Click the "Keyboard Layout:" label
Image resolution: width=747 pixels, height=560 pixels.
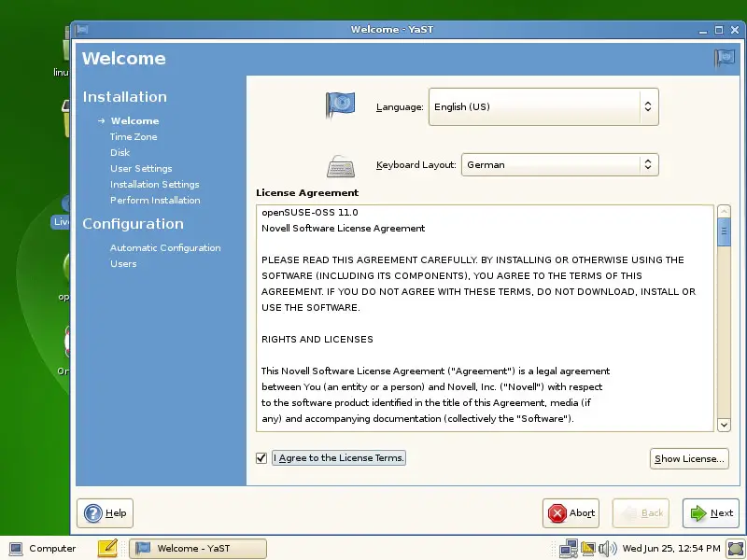click(x=416, y=165)
